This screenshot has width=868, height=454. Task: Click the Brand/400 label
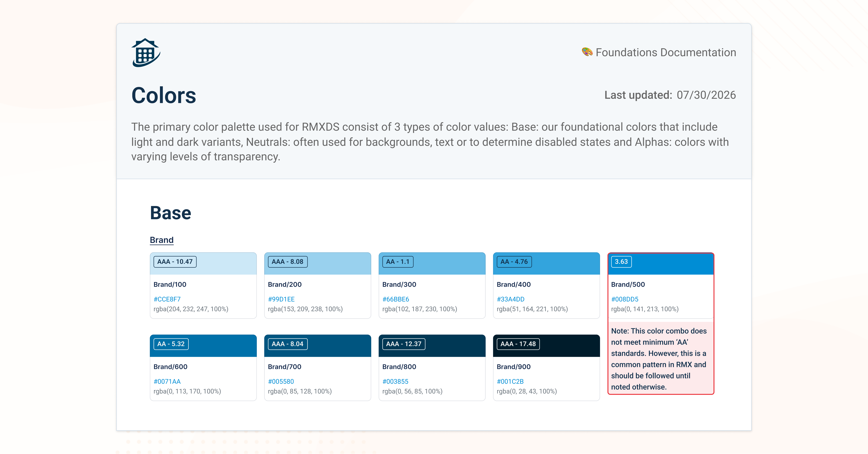[513, 284]
